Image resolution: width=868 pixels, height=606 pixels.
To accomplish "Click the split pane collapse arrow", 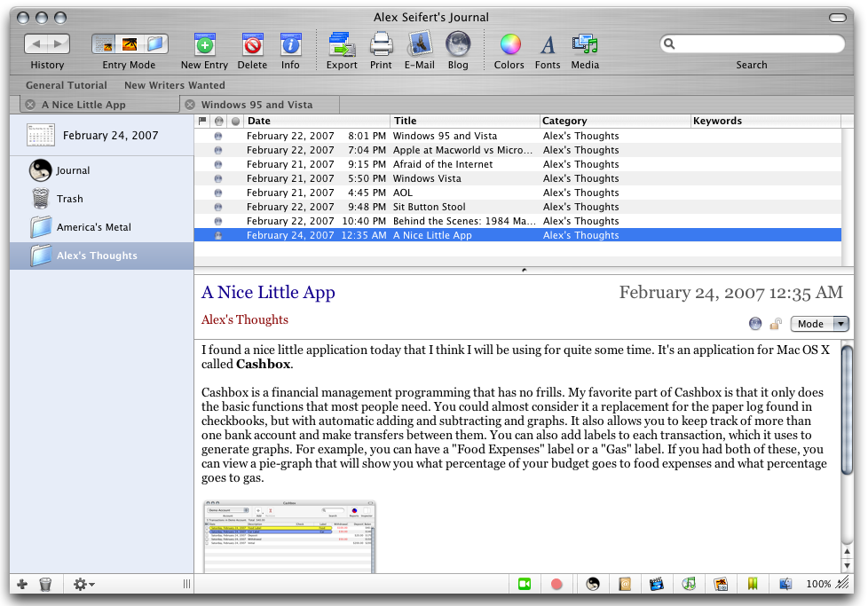I will pos(524,270).
